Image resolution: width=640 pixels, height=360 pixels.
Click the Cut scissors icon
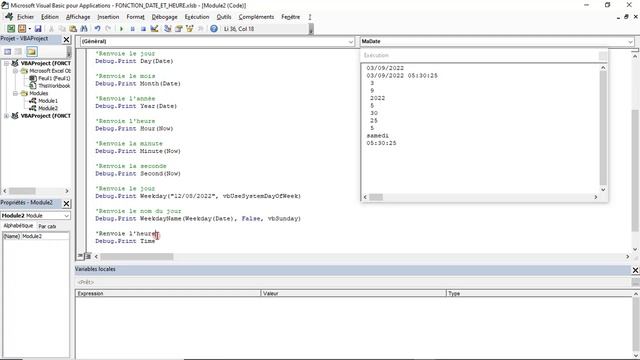[x=51, y=29]
